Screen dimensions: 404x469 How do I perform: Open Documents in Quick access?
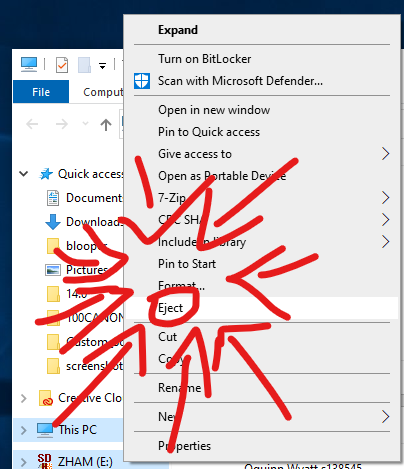[x=94, y=198]
